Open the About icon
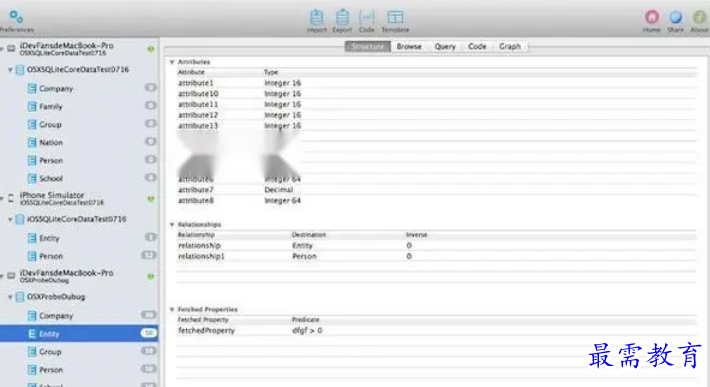 (x=699, y=21)
